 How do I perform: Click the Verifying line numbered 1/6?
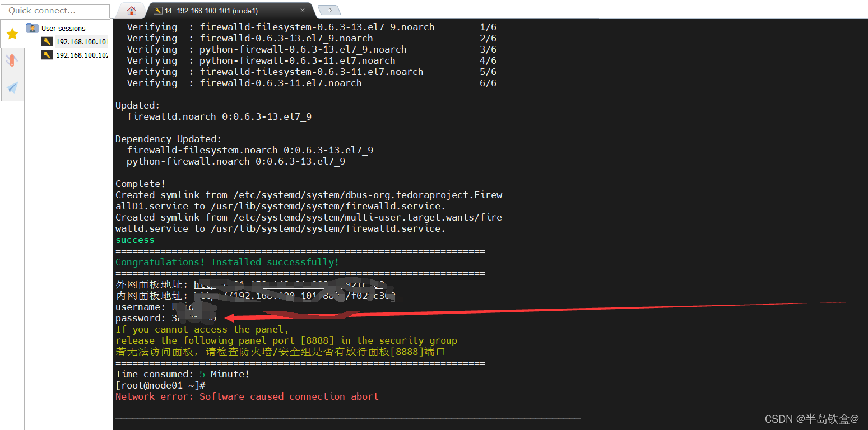pyautogui.click(x=312, y=27)
